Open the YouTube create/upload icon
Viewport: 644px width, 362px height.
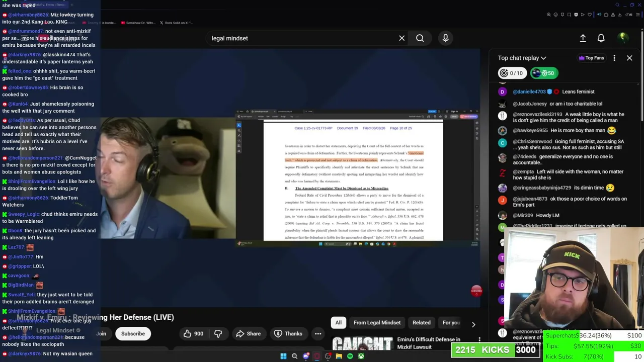click(583, 38)
